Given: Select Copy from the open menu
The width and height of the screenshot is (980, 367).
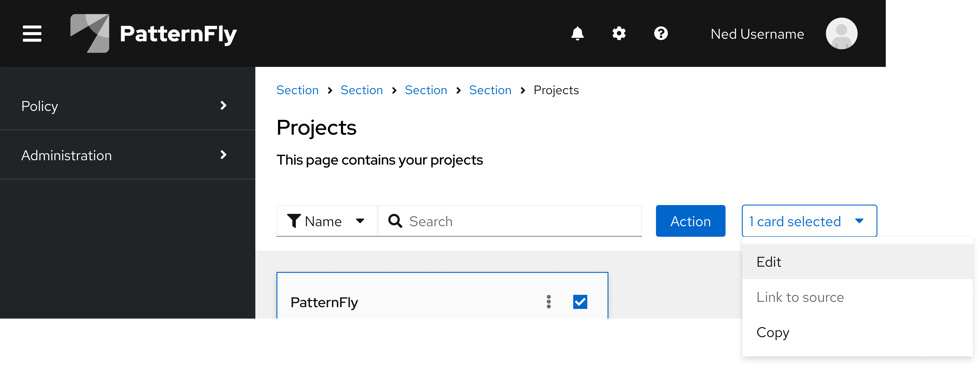Looking at the screenshot, I should 772,332.
